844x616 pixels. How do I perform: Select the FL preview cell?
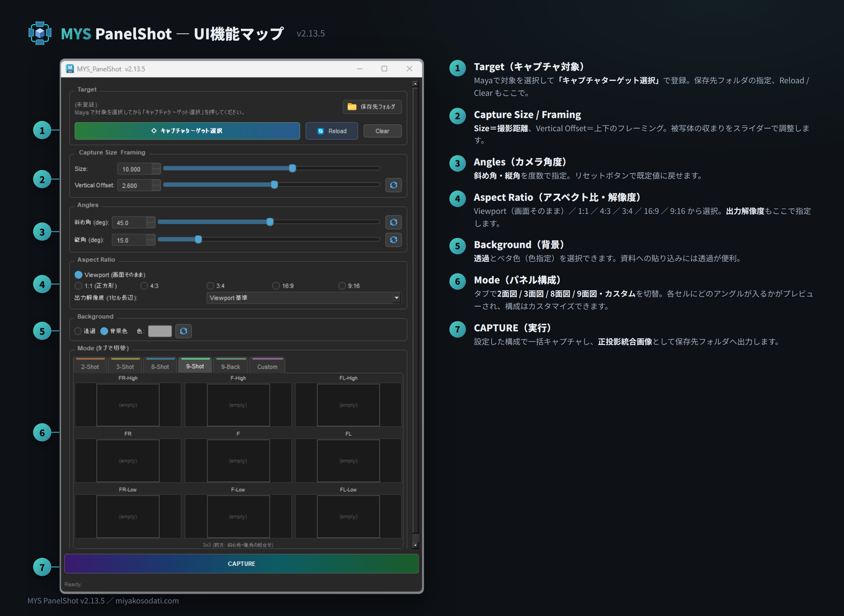pyautogui.click(x=348, y=461)
